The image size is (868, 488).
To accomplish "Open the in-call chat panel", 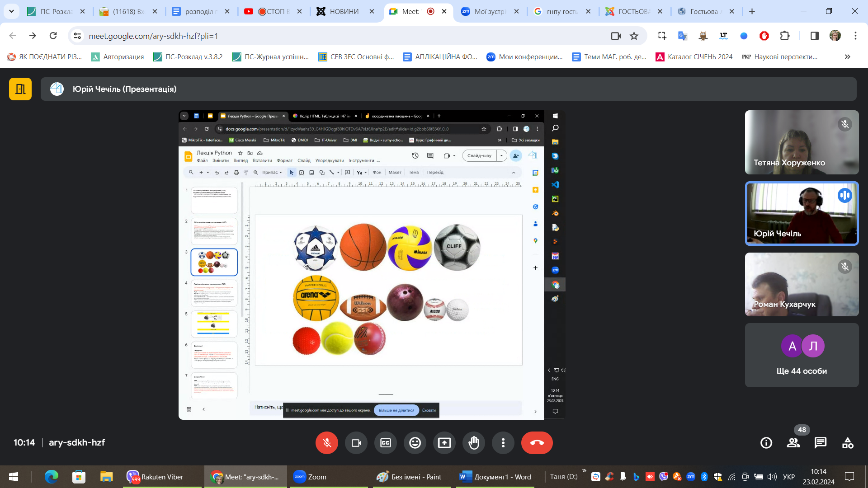I will (821, 443).
